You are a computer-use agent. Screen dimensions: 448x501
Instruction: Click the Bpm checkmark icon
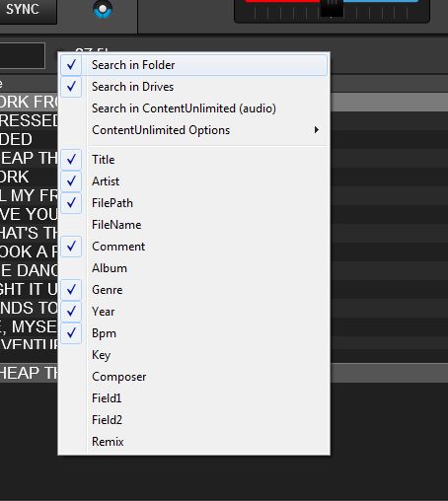pyautogui.click(x=71, y=333)
